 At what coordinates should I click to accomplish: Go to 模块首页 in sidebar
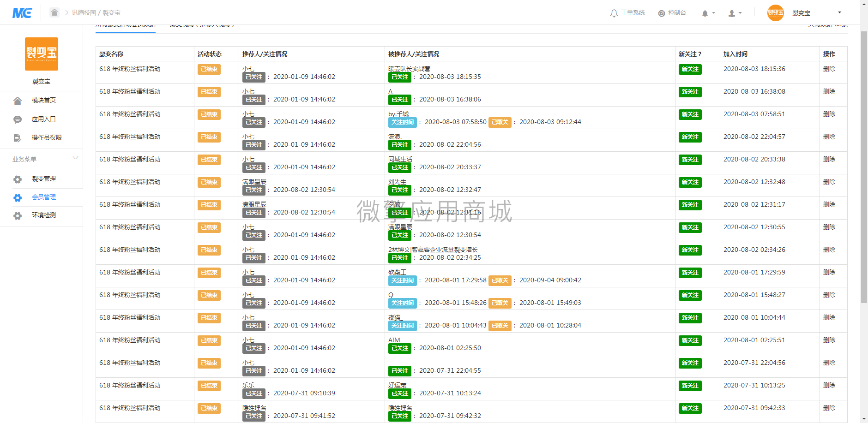pyautogui.click(x=44, y=100)
